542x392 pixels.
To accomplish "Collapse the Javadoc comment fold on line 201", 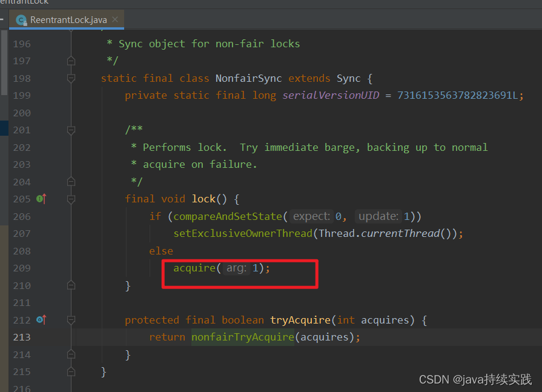I will (71, 130).
